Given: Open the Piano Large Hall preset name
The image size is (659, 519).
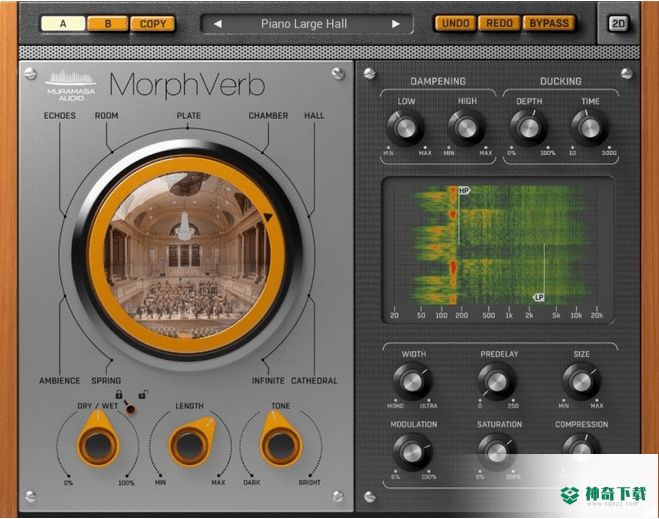Looking at the screenshot, I should 304,24.
